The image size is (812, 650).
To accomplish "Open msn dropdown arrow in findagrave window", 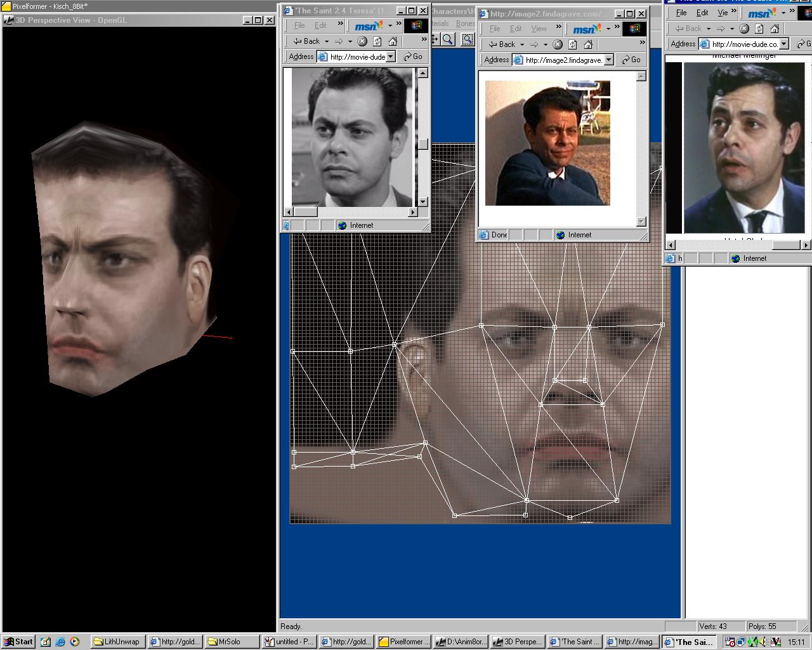I will pyautogui.click(x=608, y=29).
